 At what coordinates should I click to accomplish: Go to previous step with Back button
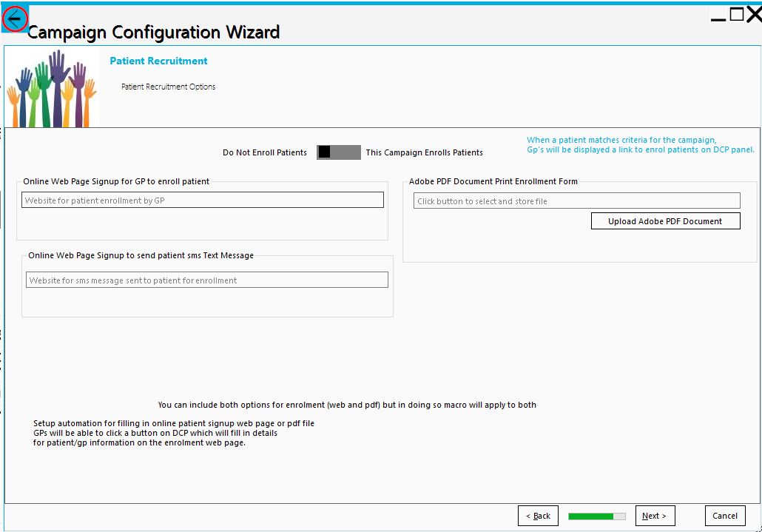538,516
